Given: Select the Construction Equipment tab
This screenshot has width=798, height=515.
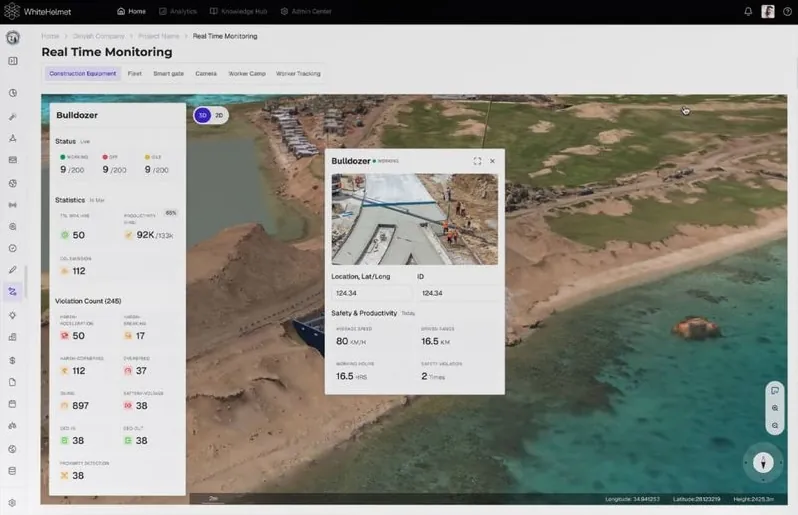Looking at the screenshot, I should pyautogui.click(x=82, y=74).
